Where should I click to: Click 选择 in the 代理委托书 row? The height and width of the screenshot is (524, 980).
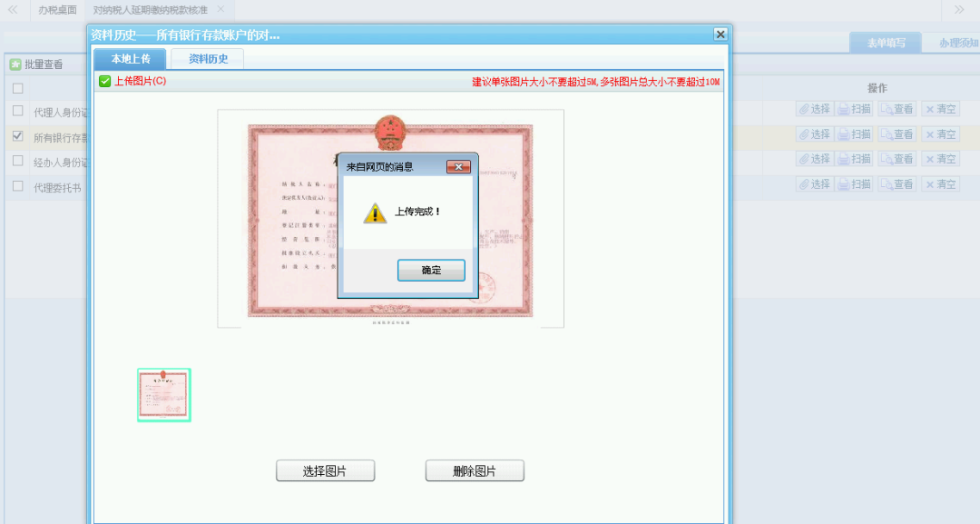pyautogui.click(x=815, y=184)
